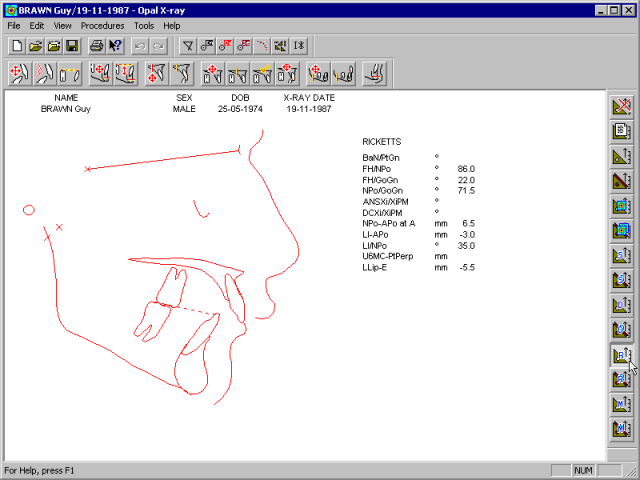
Task: Click open folder icon beside New document
Action: 36,46
